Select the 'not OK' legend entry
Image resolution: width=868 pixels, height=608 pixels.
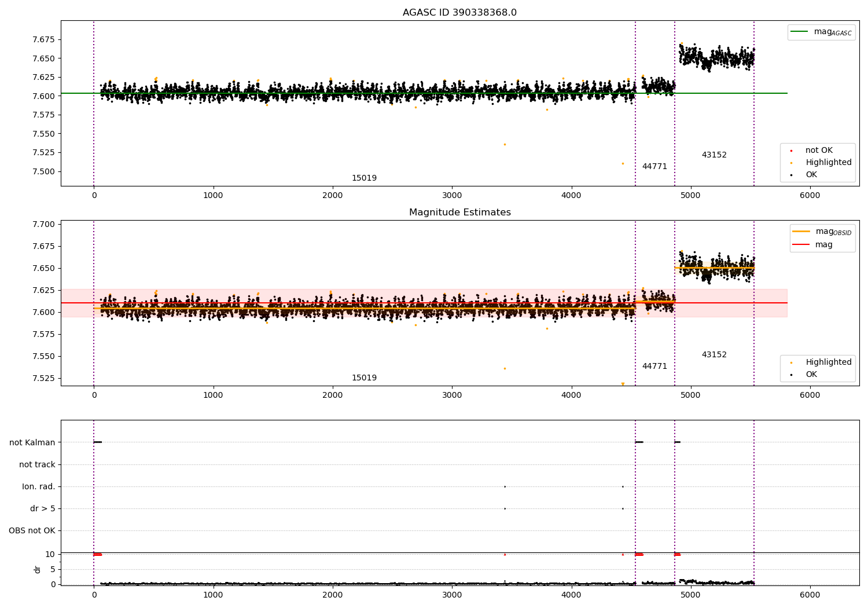(819, 151)
